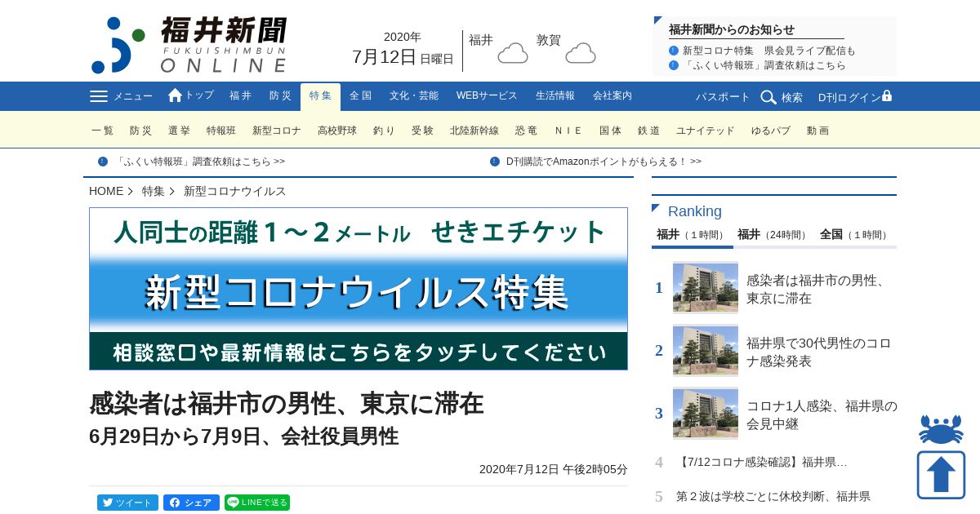Screen dimensions: 980x514
Task: Open 北陸新幹線 in the sub navigation
Action: 474,131
